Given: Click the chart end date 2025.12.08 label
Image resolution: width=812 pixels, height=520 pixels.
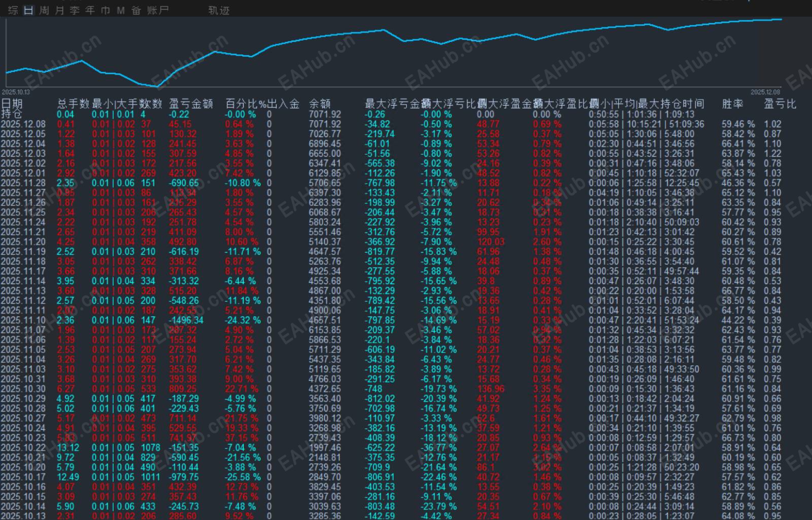Looking at the screenshot, I should point(765,92).
